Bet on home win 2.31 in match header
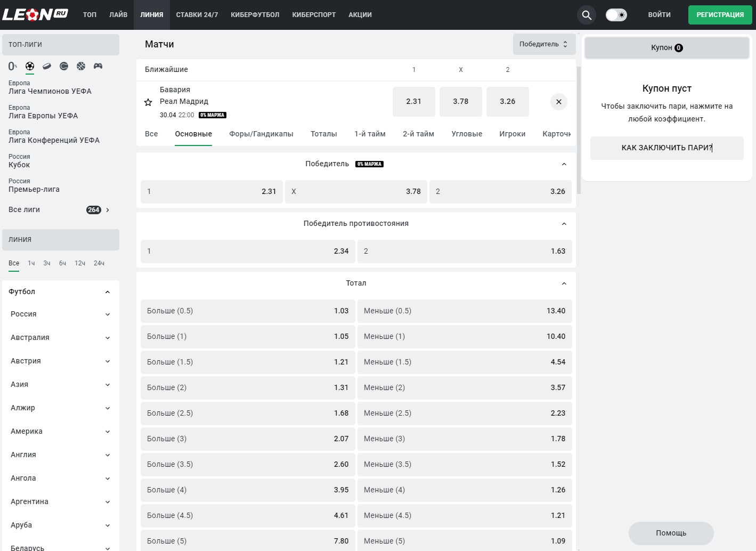 click(x=414, y=102)
